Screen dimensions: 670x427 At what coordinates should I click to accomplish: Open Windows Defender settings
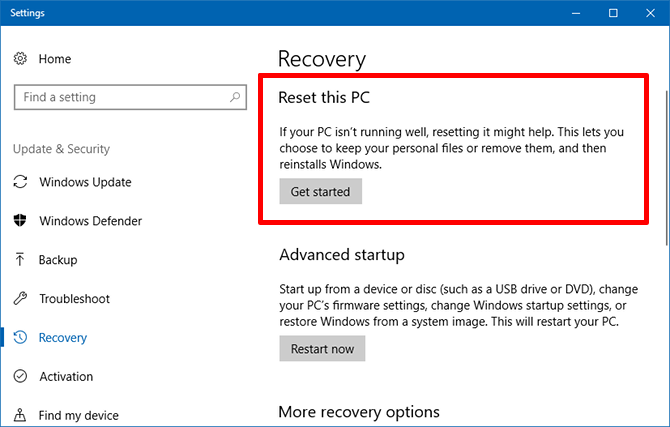(91, 221)
